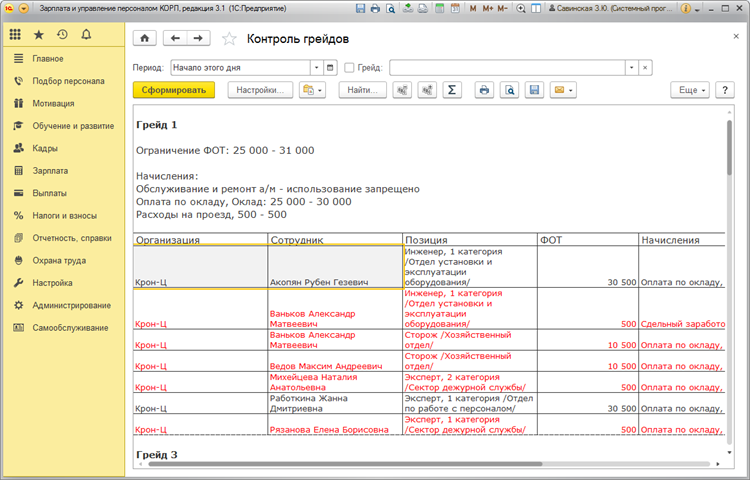The height and width of the screenshot is (480, 750).
Task: Open the info icon in title bar
Action: (x=685, y=8)
